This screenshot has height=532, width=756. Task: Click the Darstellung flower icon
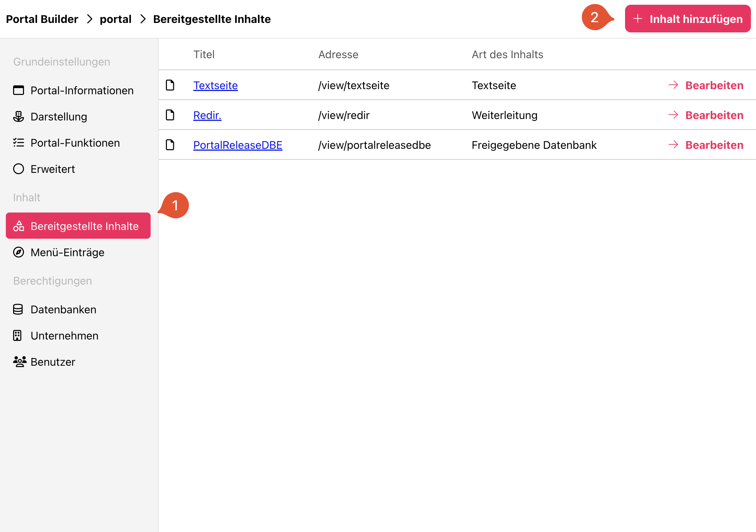pyautogui.click(x=19, y=116)
